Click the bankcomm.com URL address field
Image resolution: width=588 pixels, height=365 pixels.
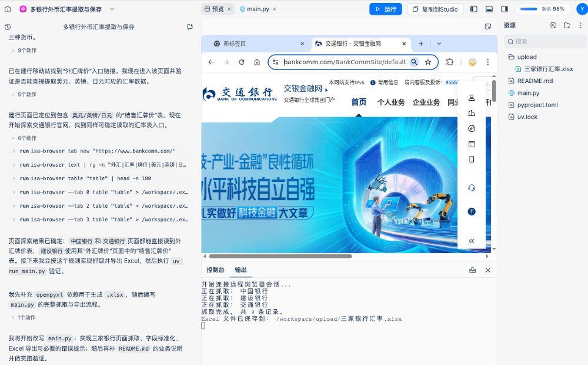coord(345,62)
